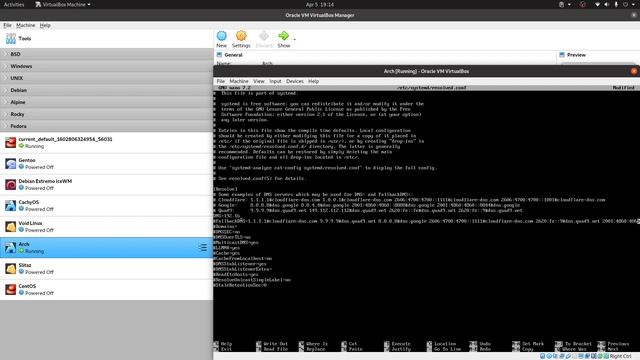Open View menu in Arch VM window
This screenshot has height=360, width=640.
259,81
